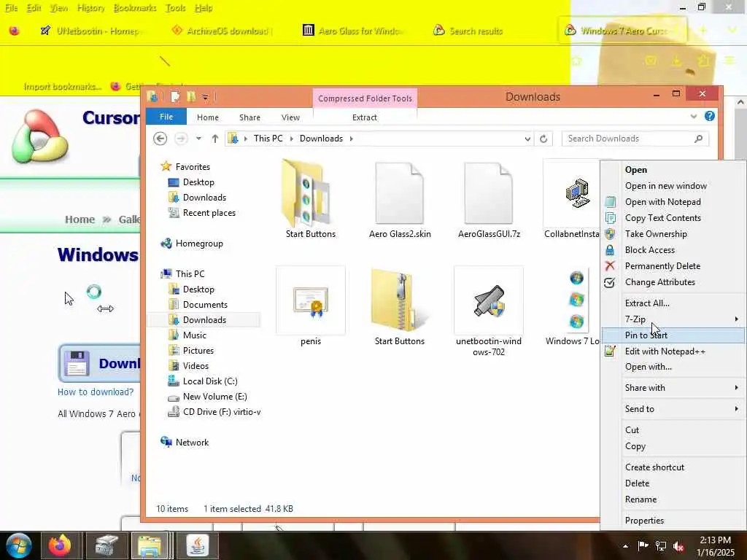Screen dimensions: 747x560
Task: Select the CollabnetInsta installer file
Action: point(572,199)
